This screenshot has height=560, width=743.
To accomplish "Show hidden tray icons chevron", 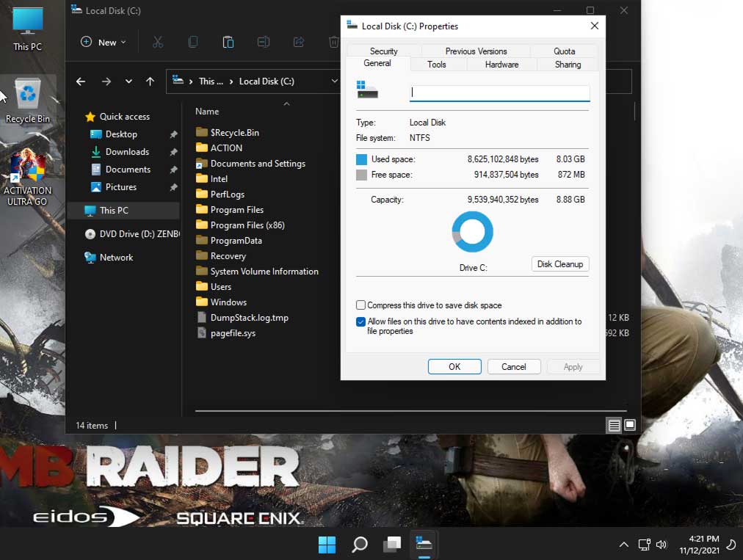I will point(624,545).
